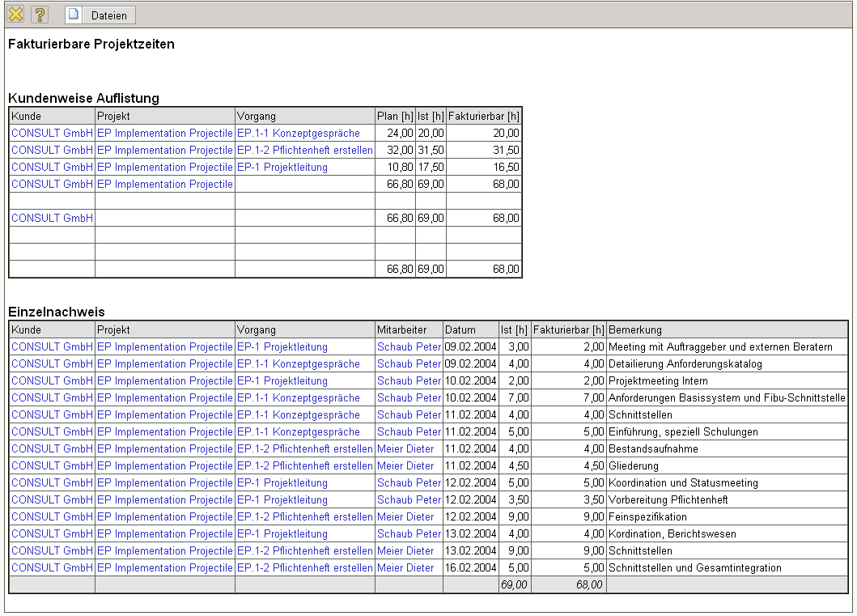Open CONSULT GmbH in the Gliederung row
Screen dimensions: 857x616
pyautogui.click(x=52, y=465)
